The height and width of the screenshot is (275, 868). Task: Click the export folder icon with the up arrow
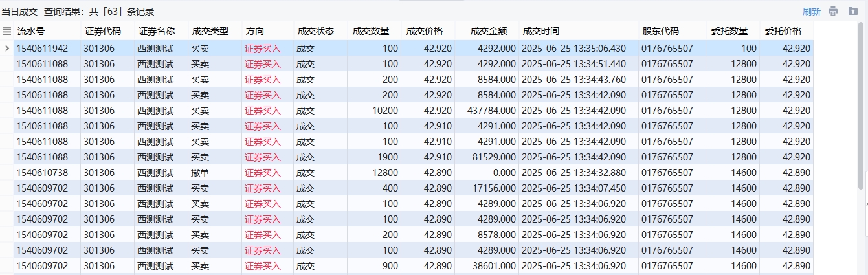pyautogui.click(x=852, y=11)
